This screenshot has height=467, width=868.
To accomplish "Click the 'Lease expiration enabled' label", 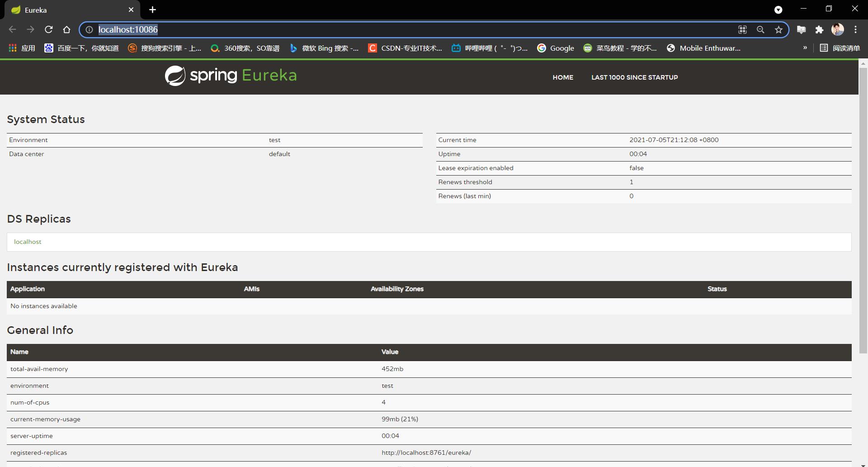I will 476,168.
